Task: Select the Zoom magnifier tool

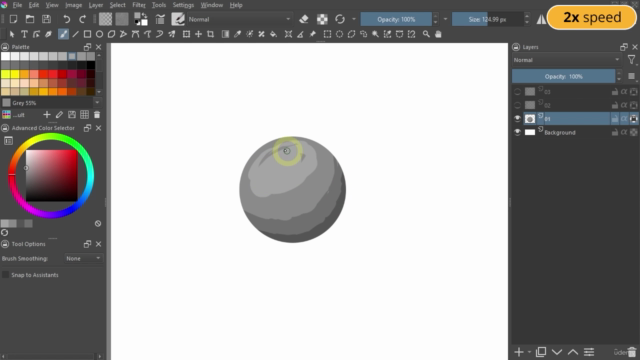Action: (426, 34)
